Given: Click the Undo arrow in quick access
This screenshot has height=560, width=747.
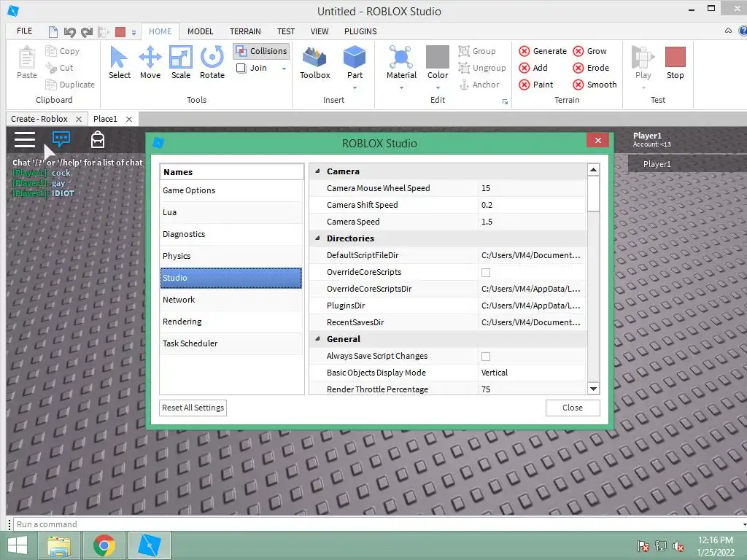Looking at the screenshot, I should tap(69, 32).
